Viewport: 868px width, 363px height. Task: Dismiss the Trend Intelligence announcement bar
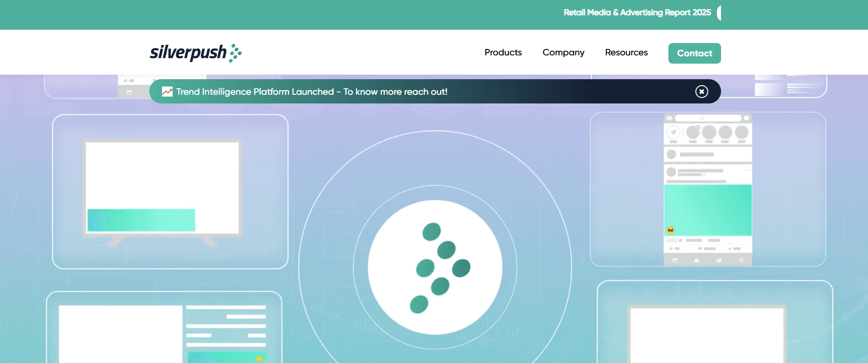701,92
